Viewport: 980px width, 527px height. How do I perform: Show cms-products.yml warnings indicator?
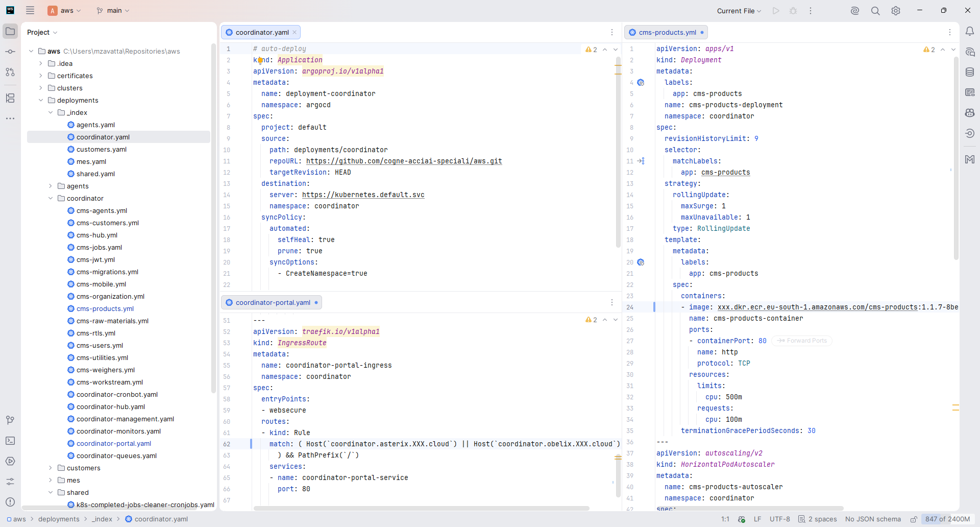pyautogui.click(x=929, y=50)
